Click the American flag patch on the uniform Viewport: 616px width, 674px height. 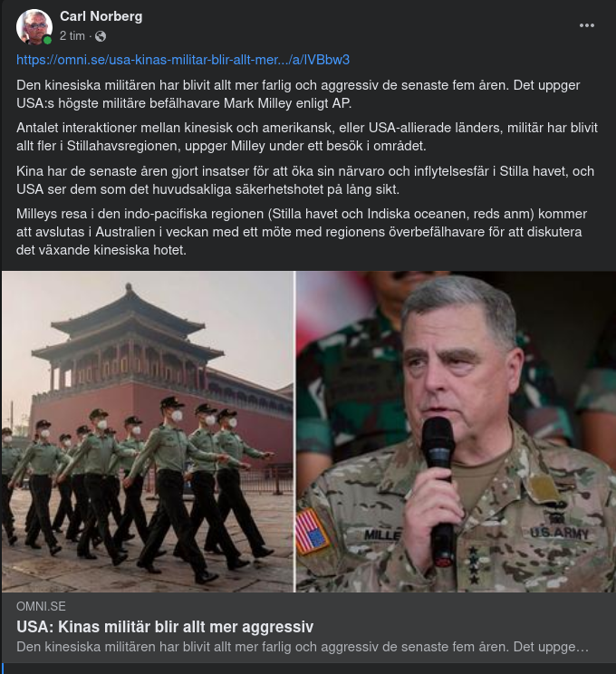tap(312, 531)
